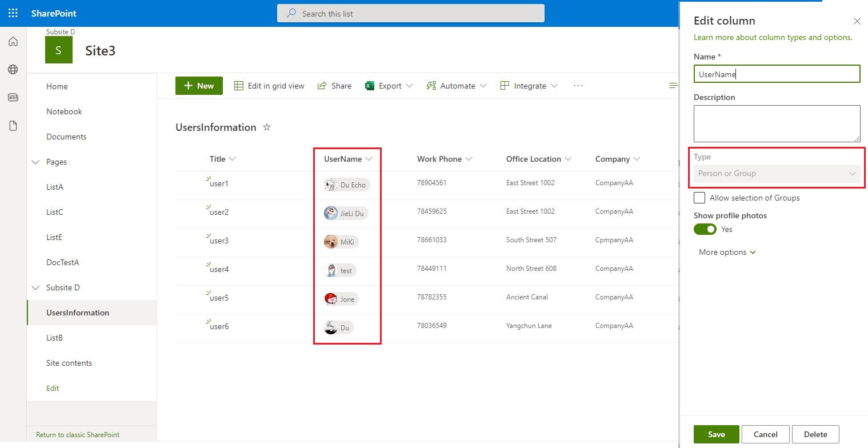Delete the UserName column

(x=815, y=434)
